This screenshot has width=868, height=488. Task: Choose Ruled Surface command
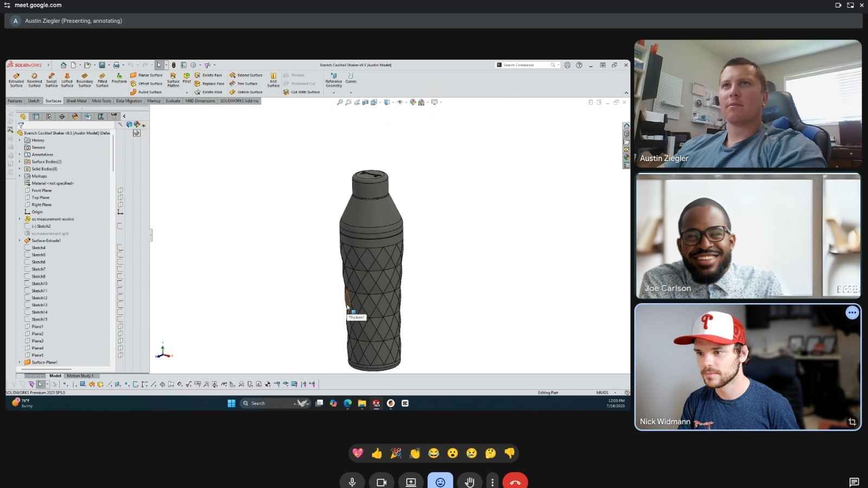[x=146, y=92]
